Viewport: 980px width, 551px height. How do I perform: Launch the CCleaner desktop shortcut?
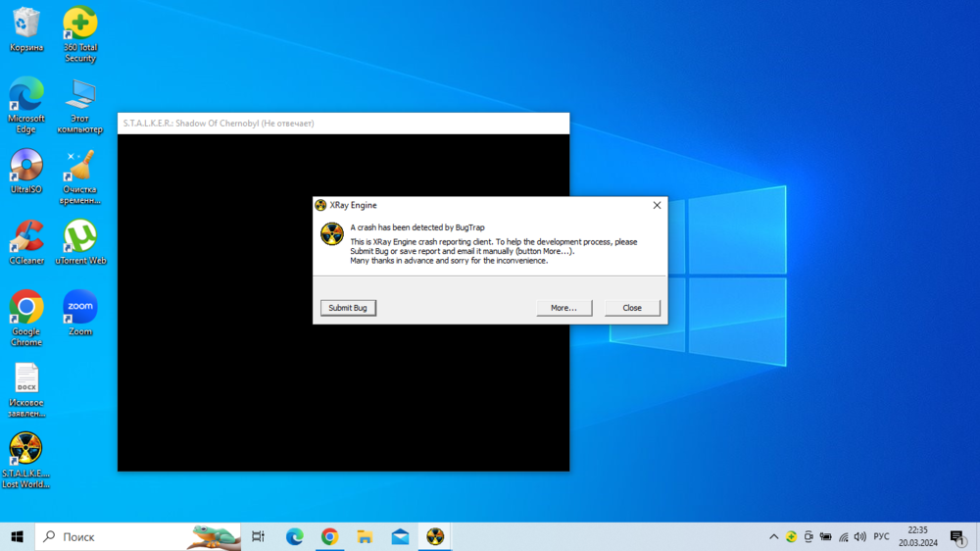[x=26, y=242]
